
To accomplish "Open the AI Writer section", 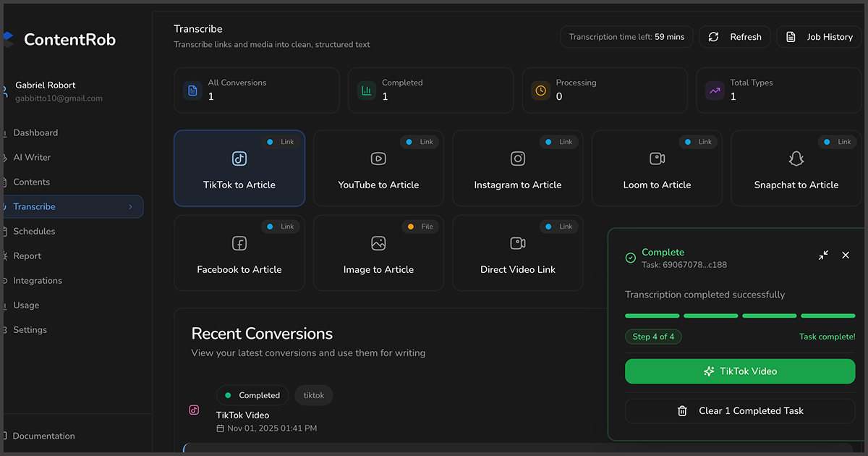I will [x=33, y=157].
